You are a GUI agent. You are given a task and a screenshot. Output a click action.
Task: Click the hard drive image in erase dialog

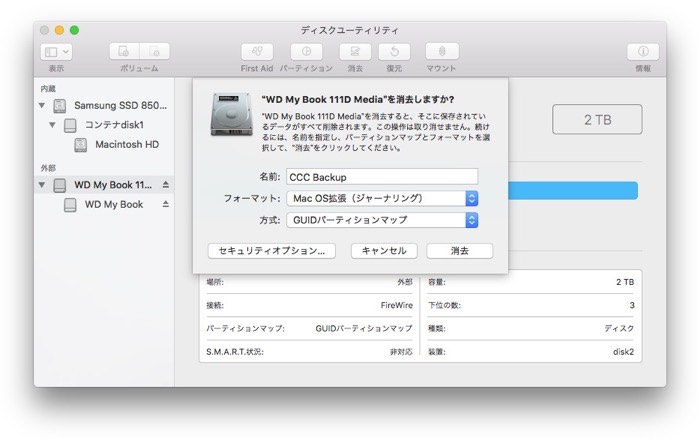click(x=231, y=114)
